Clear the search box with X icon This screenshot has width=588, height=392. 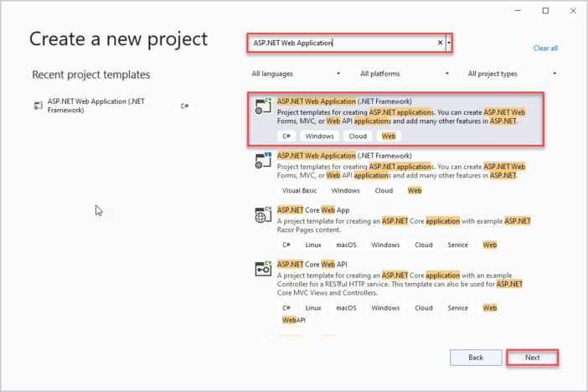pyautogui.click(x=441, y=43)
